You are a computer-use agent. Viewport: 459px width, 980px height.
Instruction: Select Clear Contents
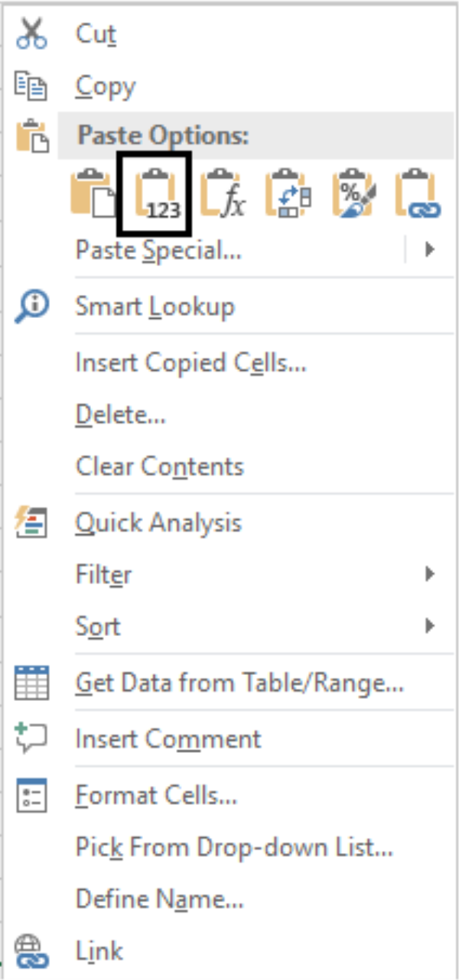159,466
